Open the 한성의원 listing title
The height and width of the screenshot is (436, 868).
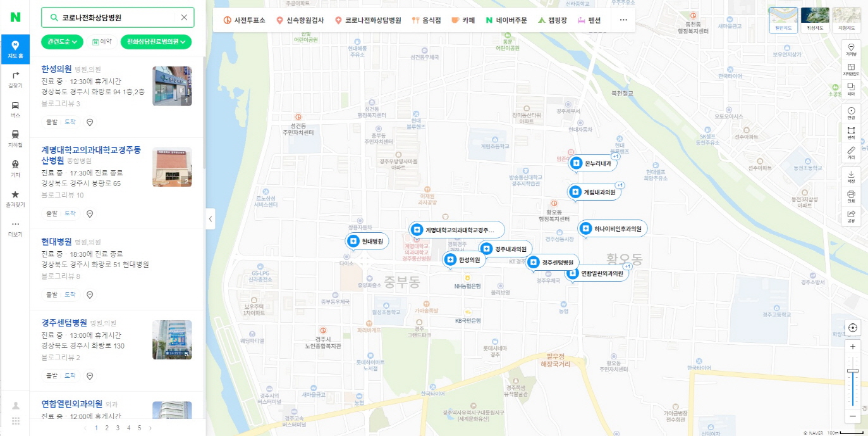(x=56, y=69)
